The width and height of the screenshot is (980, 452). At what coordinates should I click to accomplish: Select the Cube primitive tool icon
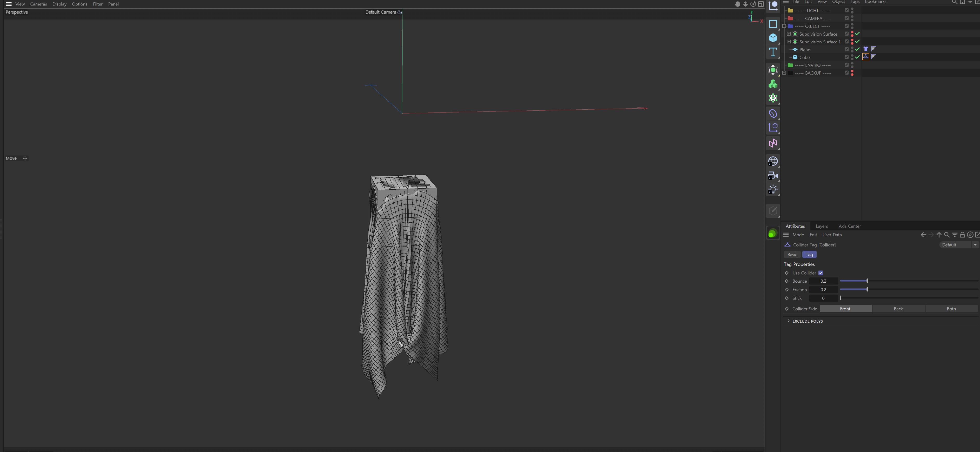point(773,38)
